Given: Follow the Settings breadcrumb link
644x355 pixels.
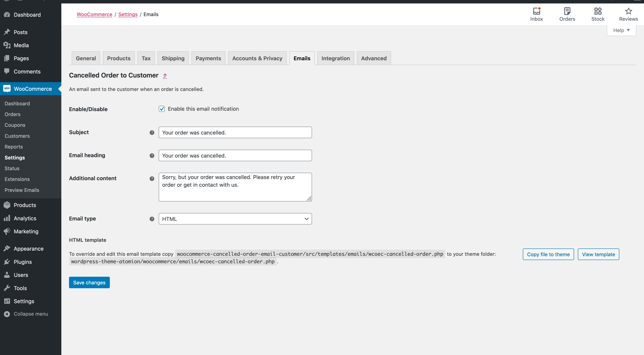Looking at the screenshot, I should pos(128,14).
